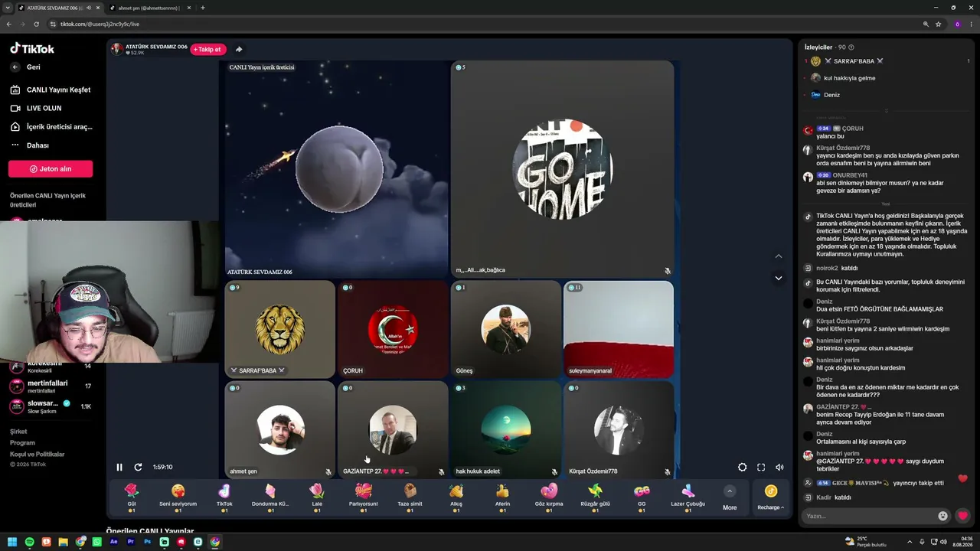Send the GG gift

[x=642, y=497]
